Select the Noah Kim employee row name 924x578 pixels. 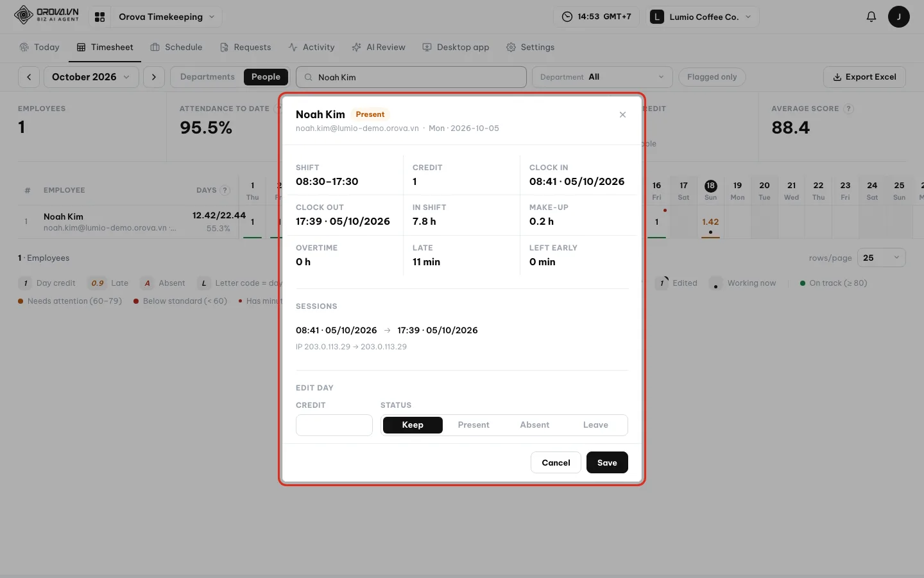[64, 217]
